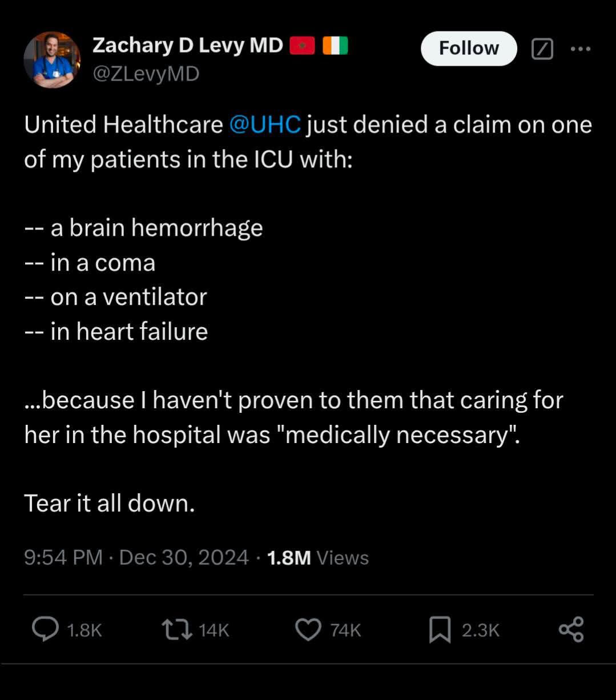The image size is (616, 700).
Task: Click the 14K repost count
Action: click(x=214, y=630)
